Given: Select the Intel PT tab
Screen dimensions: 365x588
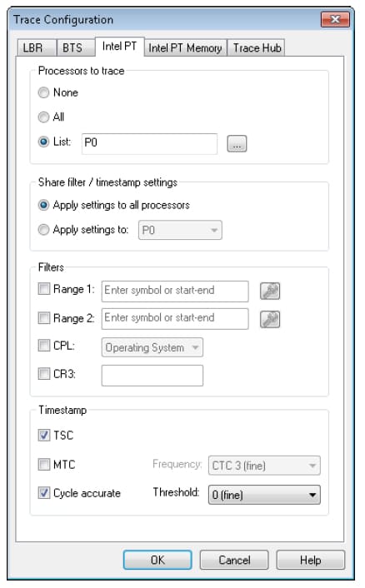Looking at the screenshot, I should point(120,47).
